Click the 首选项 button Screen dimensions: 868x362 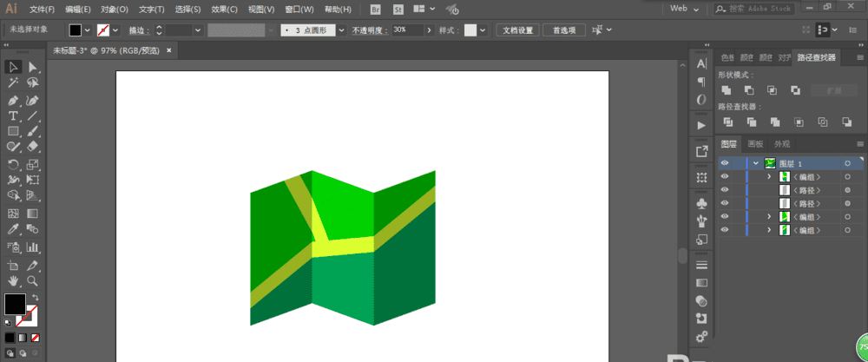point(563,30)
